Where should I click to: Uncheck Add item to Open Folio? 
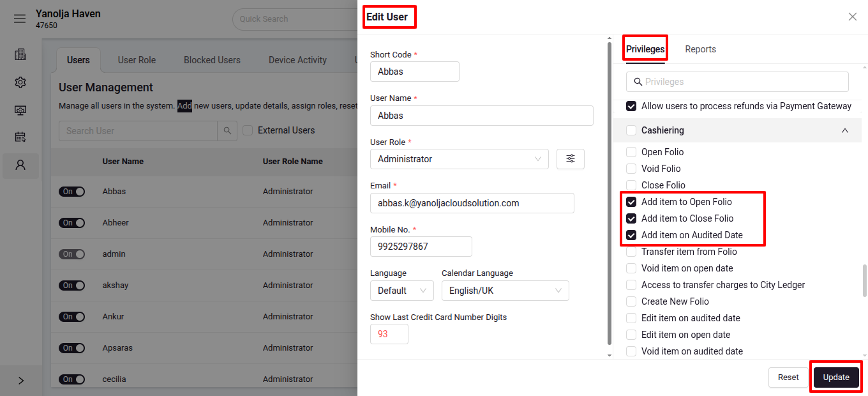coord(631,202)
